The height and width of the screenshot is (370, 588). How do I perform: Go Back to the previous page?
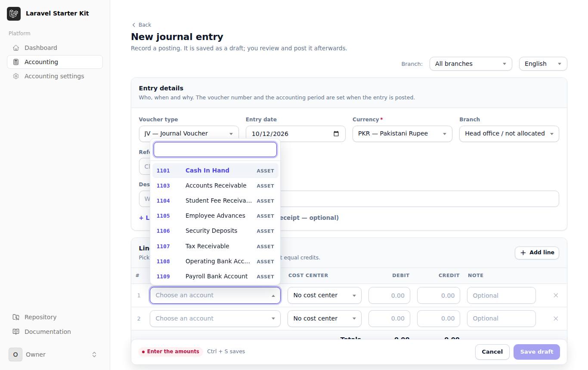point(141,25)
